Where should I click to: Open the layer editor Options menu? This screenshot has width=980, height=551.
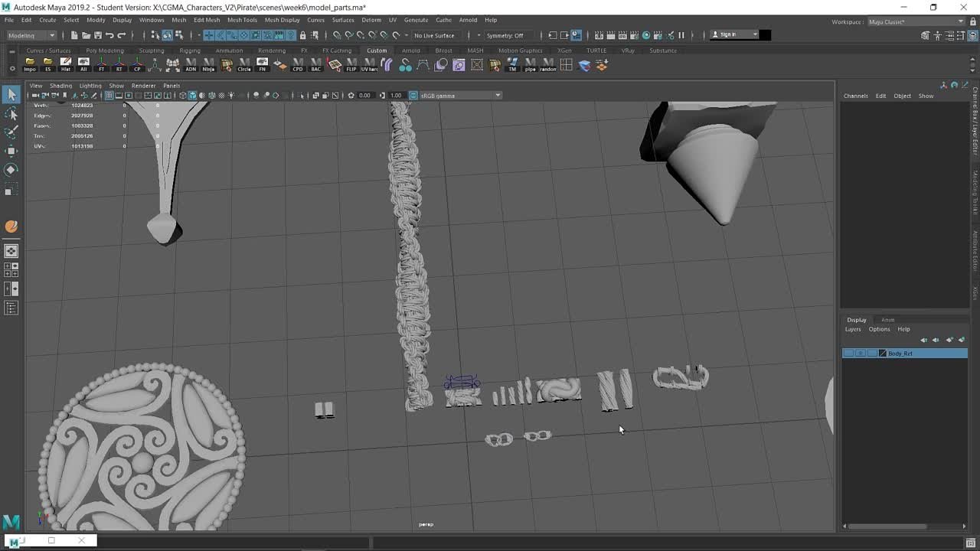879,329
